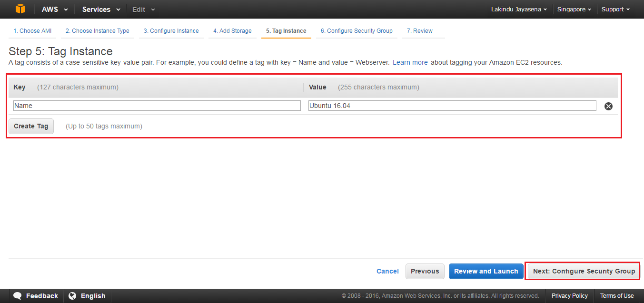This screenshot has width=644, height=303.
Task: Click Next: Configure Security Group
Action: coord(584,271)
